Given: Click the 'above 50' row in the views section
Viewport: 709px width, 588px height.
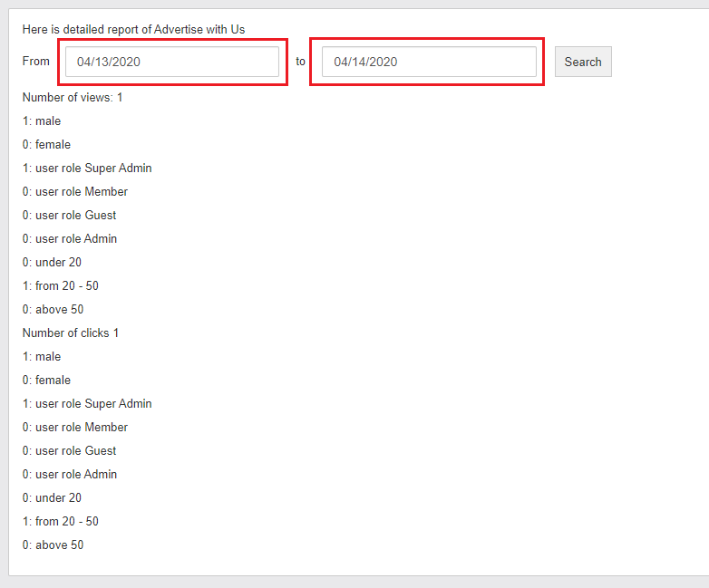Looking at the screenshot, I should coord(53,309).
